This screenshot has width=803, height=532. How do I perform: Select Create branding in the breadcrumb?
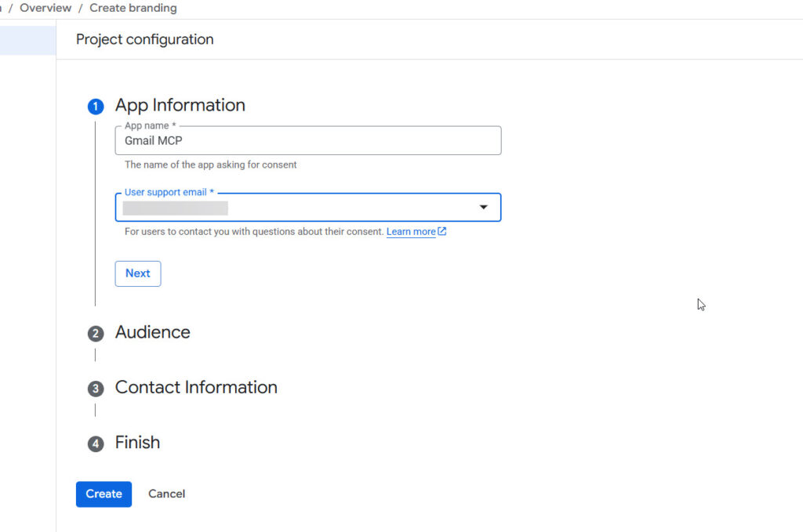click(132, 8)
